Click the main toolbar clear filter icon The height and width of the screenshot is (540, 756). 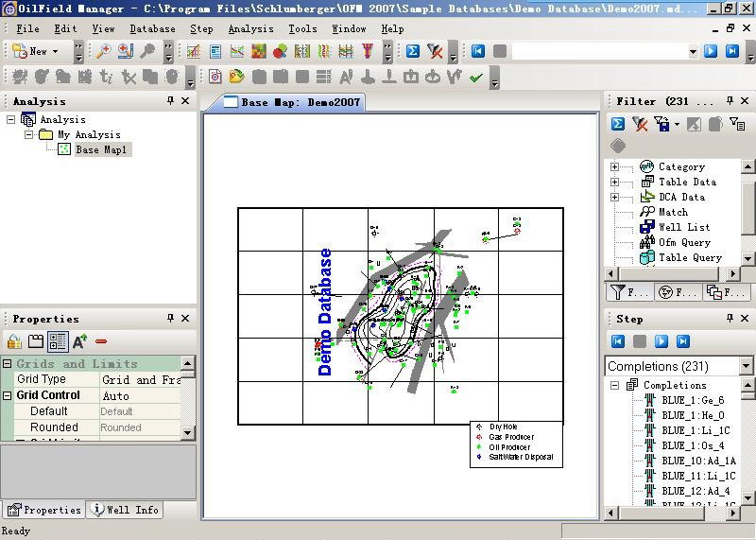(435, 51)
